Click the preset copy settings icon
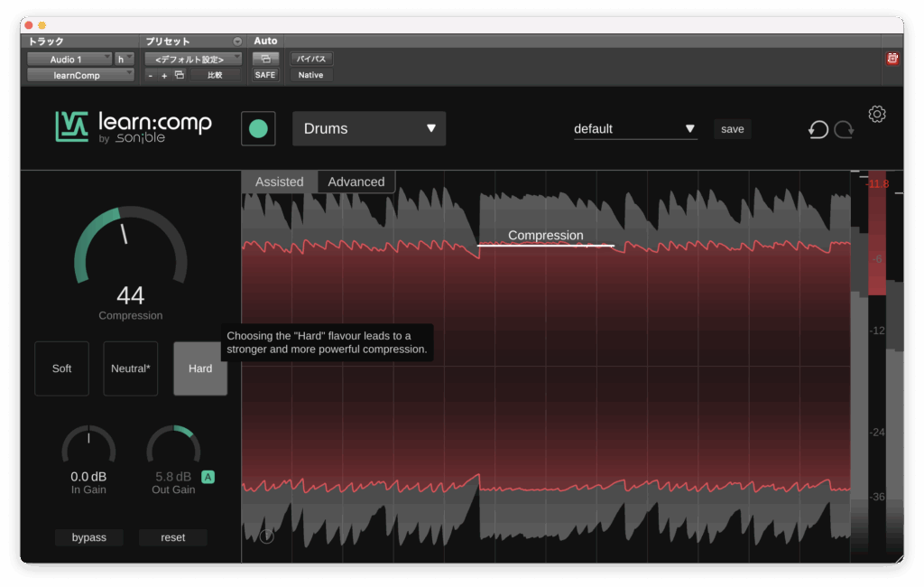Image resolution: width=924 pixels, height=587 pixels. pyautogui.click(x=180, y=75)
